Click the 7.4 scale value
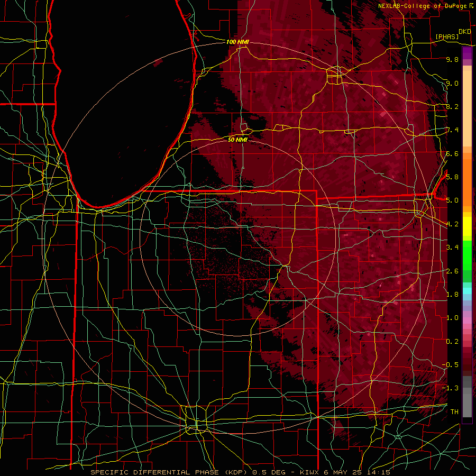 452,130
